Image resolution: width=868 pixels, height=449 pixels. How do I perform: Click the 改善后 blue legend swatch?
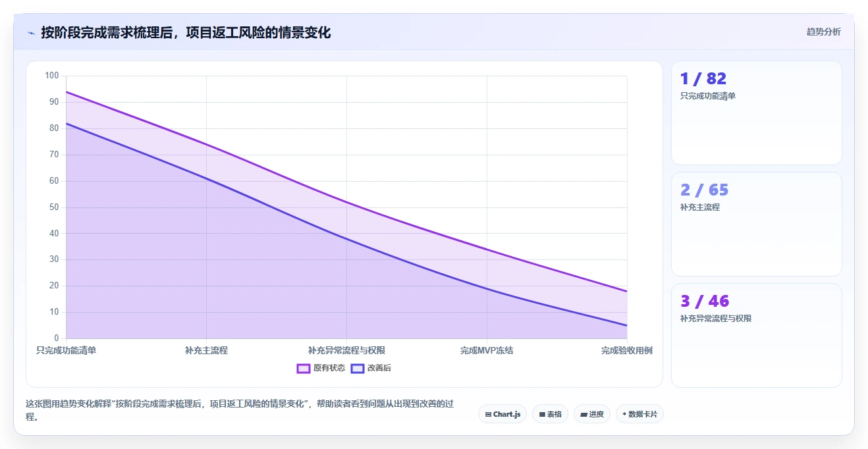pos(357,368)
